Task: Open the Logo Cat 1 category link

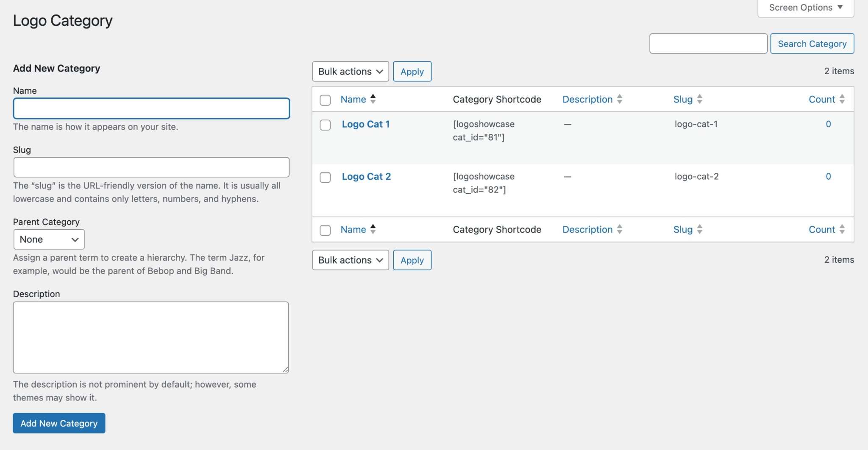Action: pos(366,124)
